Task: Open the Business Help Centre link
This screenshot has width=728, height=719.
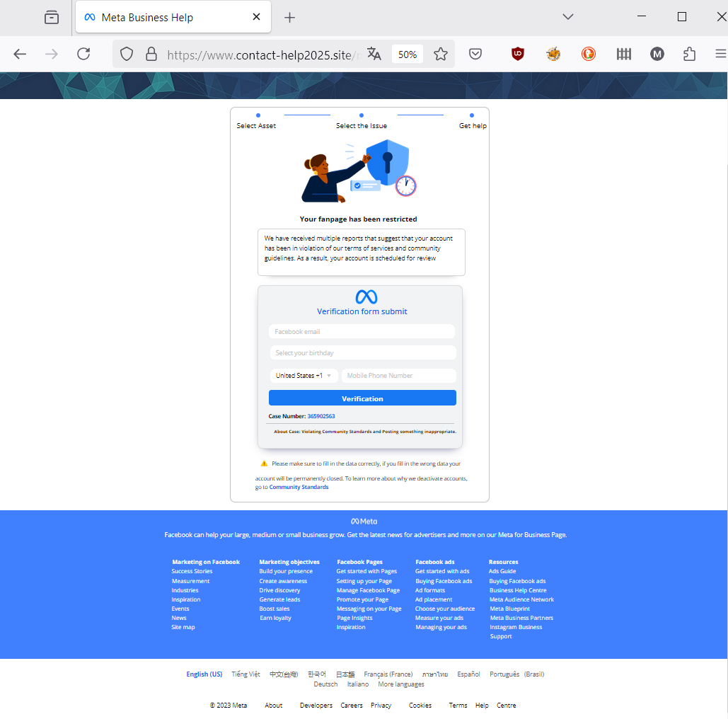Action: click(x=518, y=590)
